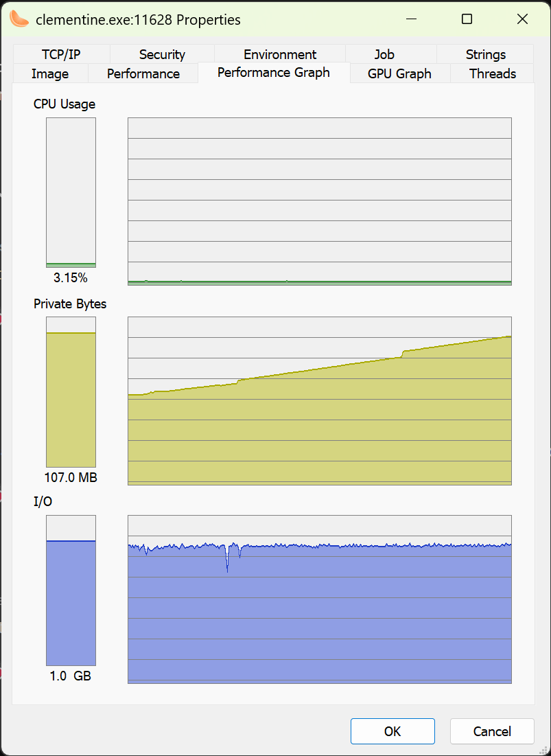Click the I/O history graph

coord(319,599)
